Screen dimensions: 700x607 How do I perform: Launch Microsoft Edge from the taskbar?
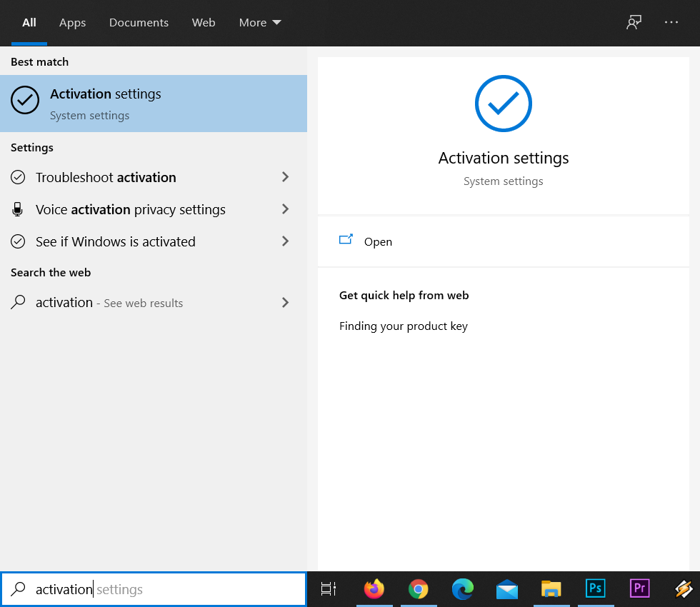point(463,589)
